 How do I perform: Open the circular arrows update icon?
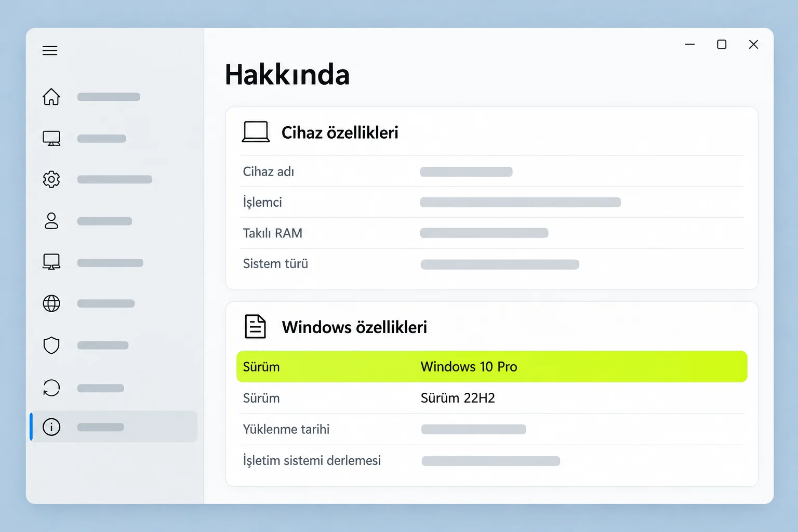point(51,388)
